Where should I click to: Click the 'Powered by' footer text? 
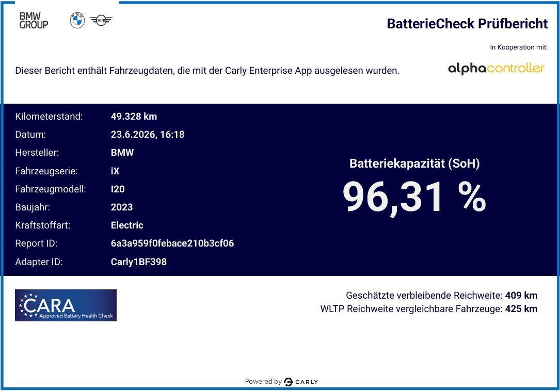pos(263,382)
